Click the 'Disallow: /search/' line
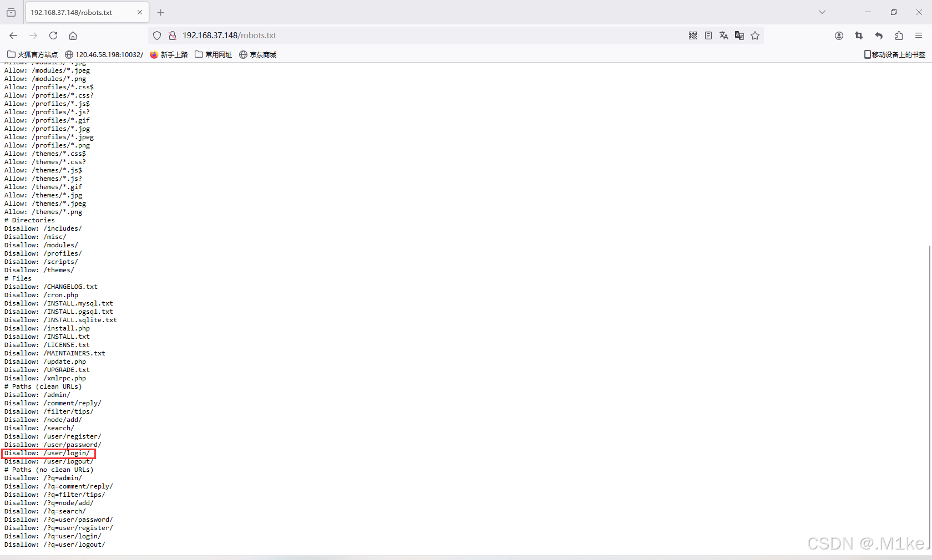This screenshot has width=932, height=560. pos(39,428)
